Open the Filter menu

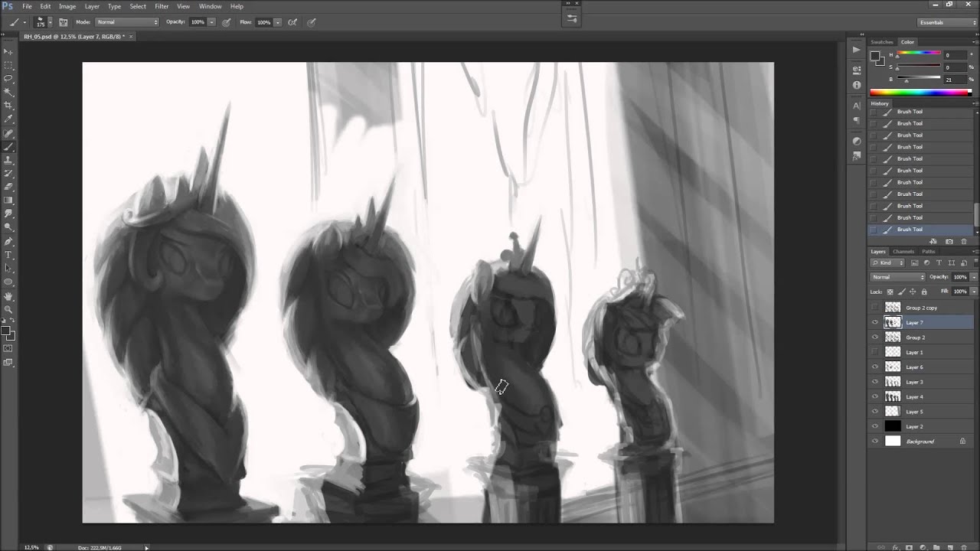coord(162,6)
